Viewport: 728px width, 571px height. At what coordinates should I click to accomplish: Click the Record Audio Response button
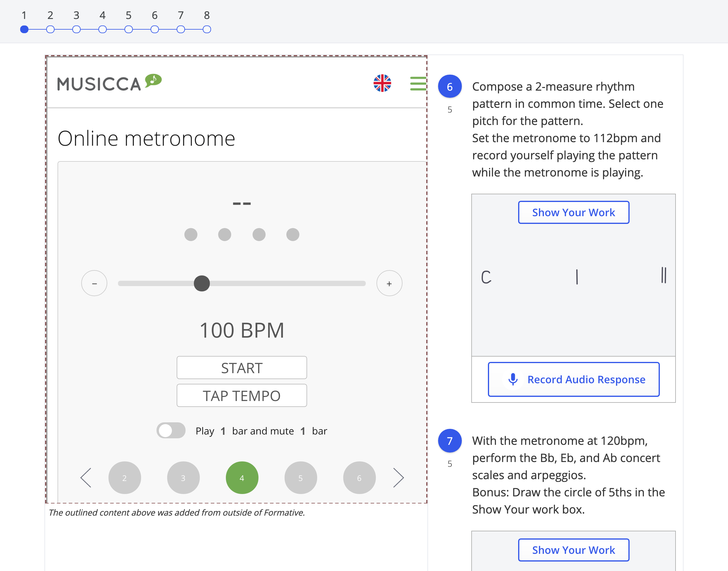[574, 379]
